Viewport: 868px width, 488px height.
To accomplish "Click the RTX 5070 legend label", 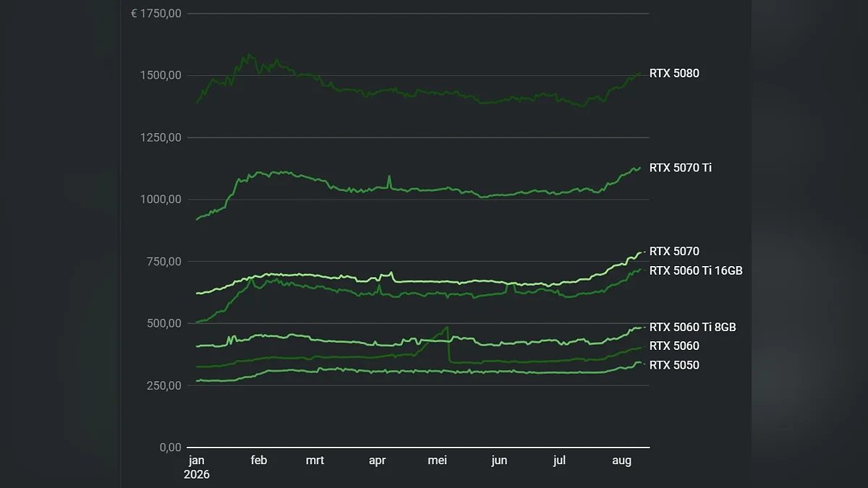I will (674, 252).
